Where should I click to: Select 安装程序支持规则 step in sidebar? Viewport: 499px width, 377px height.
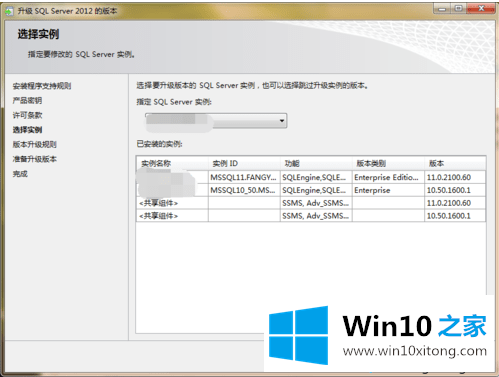pos(42,86)
